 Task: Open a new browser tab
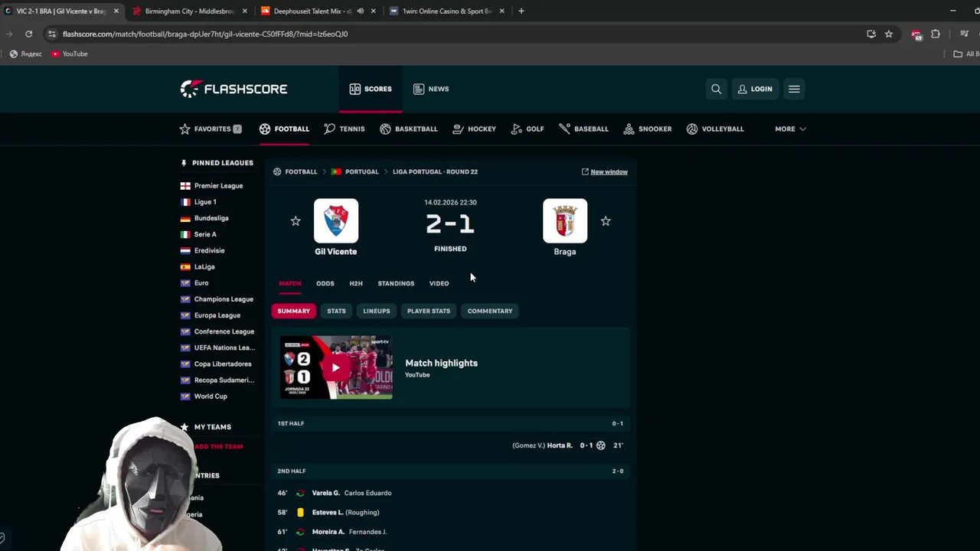coord(521,11)
